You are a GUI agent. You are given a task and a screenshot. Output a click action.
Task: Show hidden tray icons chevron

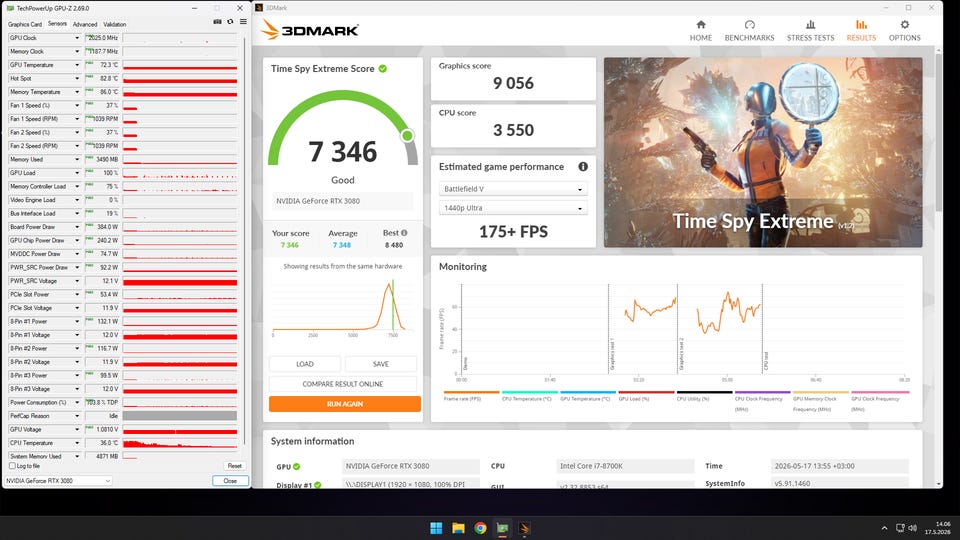[x=884, y=528]
